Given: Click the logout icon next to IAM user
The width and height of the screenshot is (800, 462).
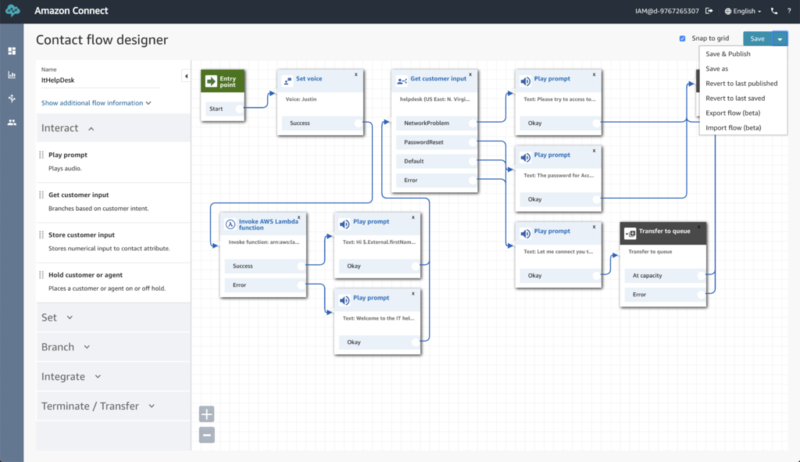Looking at the screenshot, I should pos(709,11).
